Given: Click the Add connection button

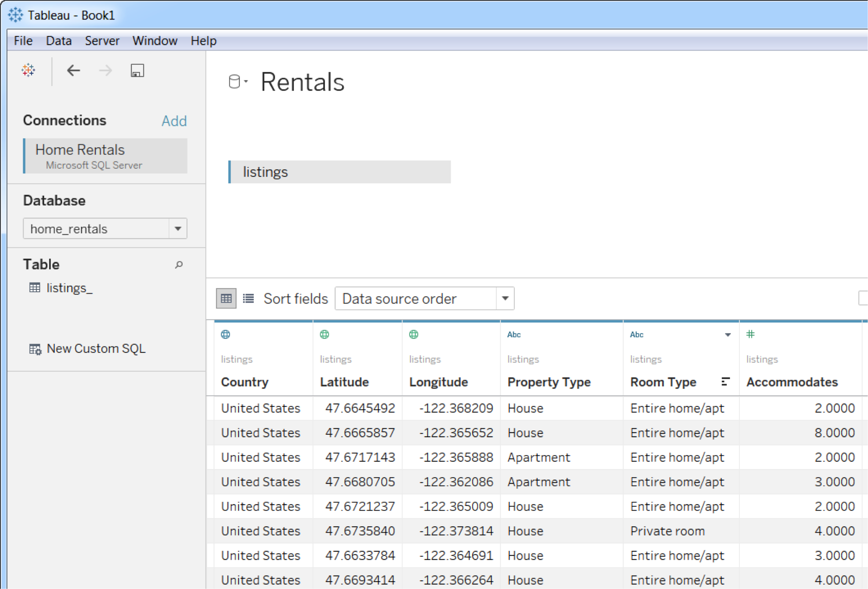Looking at the screenshot, I should (175, 122).
